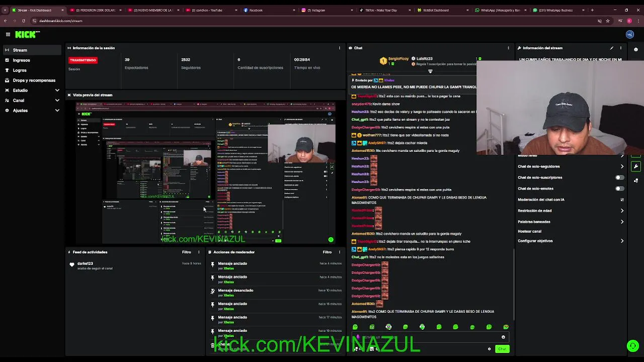Image resolution: width=644 pixels, height=362 pixels.
Task: Open the Filtro dropdown in Acciones de moderador
Action: tap(328, 252)
